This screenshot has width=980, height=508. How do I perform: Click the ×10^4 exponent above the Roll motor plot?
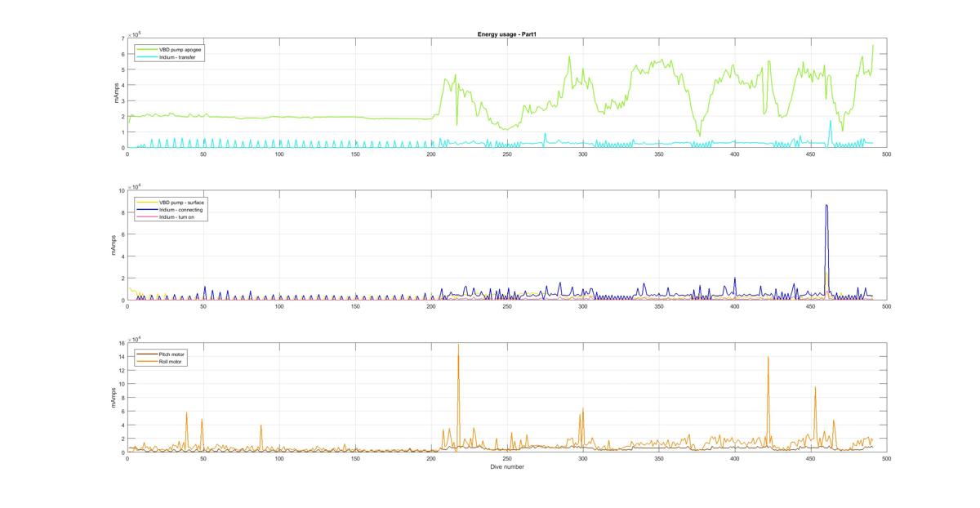pos(134,338)
